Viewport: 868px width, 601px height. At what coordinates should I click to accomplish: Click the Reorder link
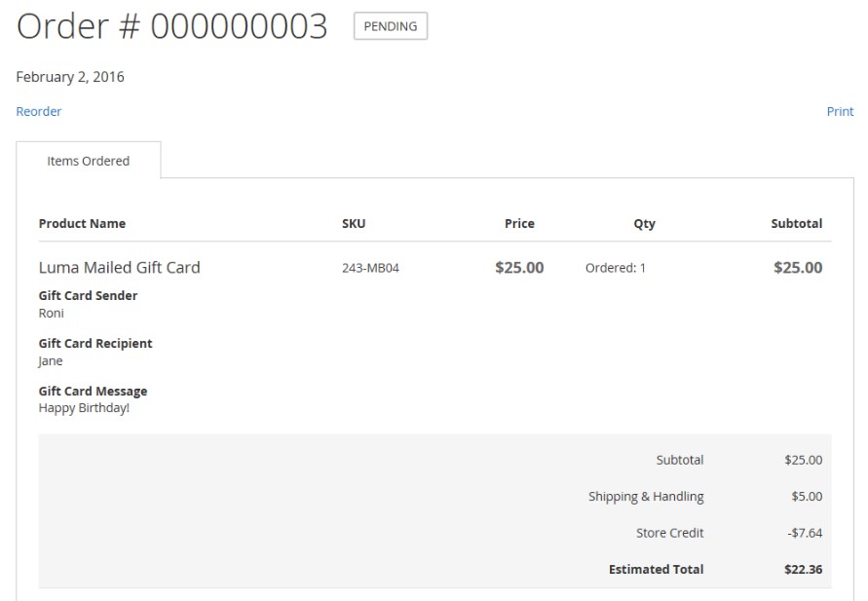click(39, 112)
